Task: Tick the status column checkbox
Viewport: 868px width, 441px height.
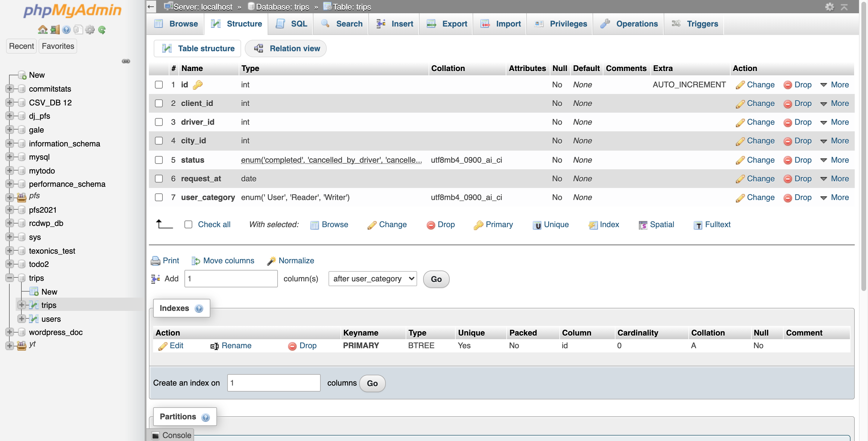Action: tap(159, 160)
